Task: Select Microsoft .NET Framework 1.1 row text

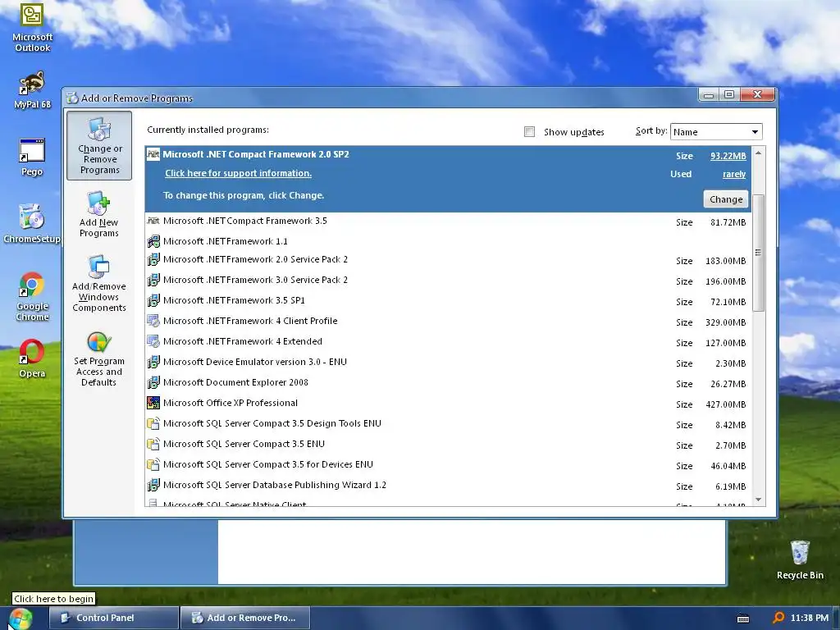Action: pyautogui.click(x=225, y=241)
